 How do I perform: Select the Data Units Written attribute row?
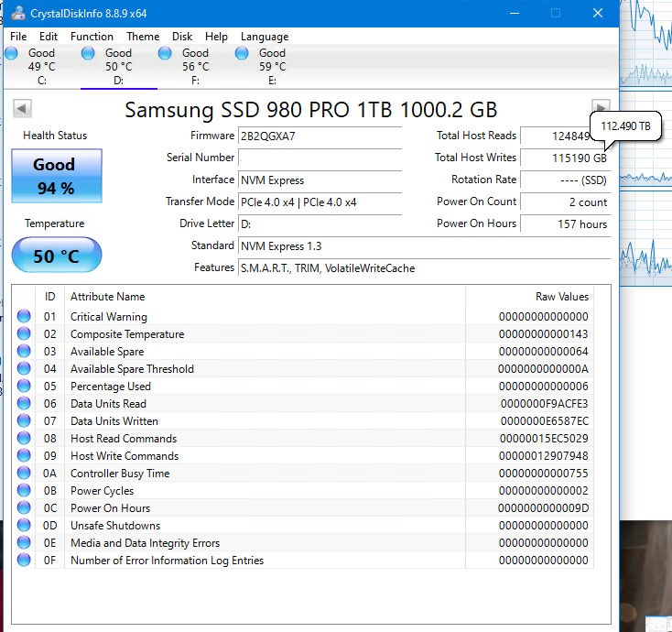pyautogui.click(x=302, y=421)
